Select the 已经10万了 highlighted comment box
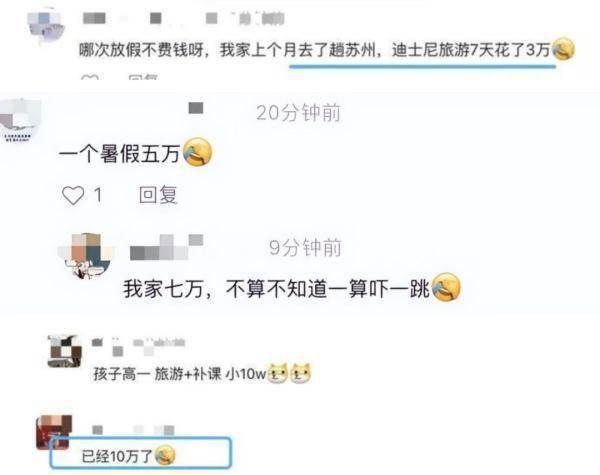The image size is (600, 475). coord(141,453)
